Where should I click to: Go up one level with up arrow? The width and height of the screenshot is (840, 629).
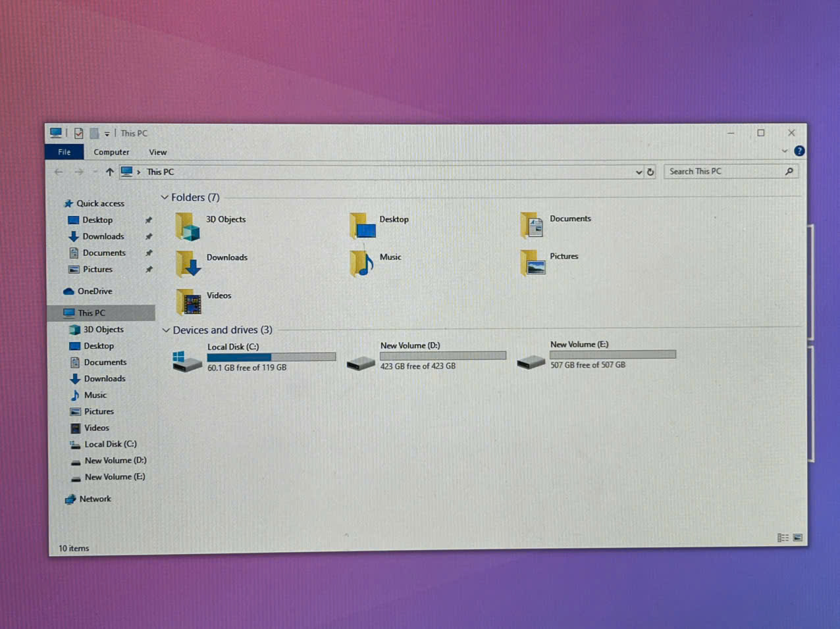point(109,172)
